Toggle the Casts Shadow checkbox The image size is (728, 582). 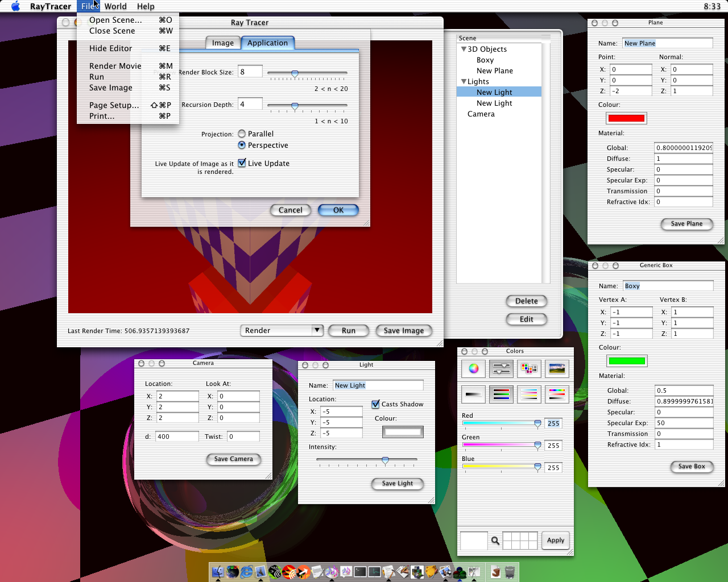375,404
